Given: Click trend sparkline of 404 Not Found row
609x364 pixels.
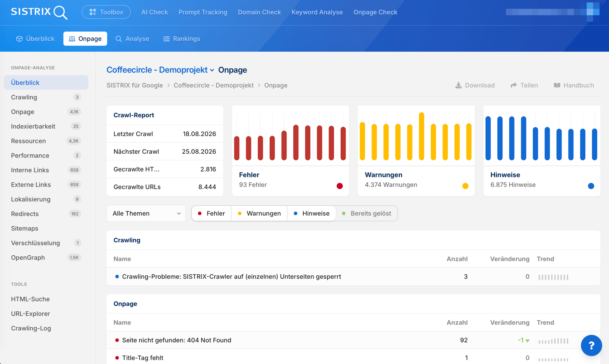Looking at the screenshot, I should (x=553, y=341).
